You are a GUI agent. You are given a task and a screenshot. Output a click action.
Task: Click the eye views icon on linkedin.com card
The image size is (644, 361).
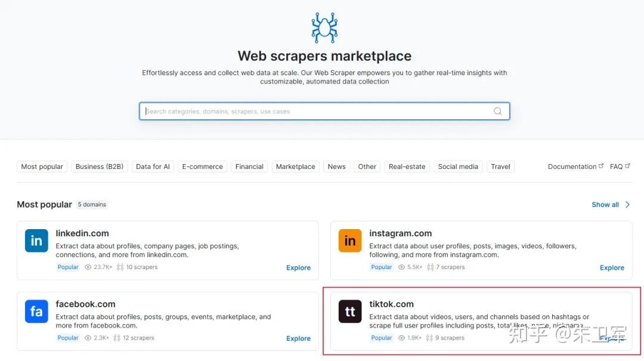(88, 267)
